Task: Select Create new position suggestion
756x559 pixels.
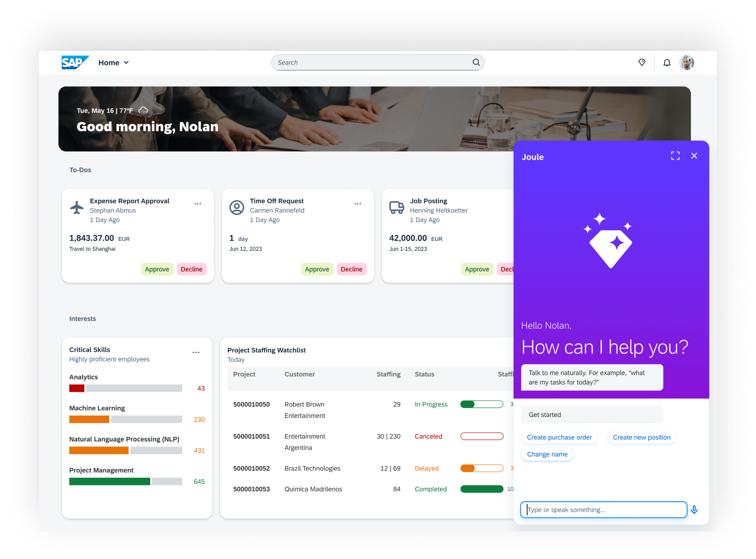Action: [641, 437]
